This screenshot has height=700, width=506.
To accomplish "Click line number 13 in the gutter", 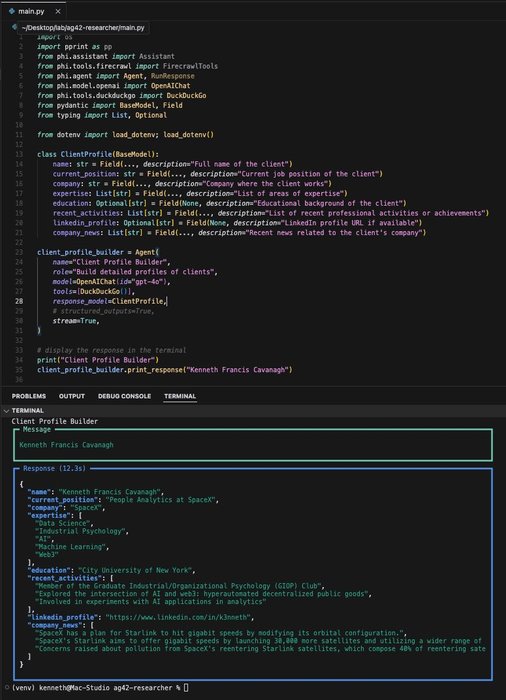I will point(19,154).
